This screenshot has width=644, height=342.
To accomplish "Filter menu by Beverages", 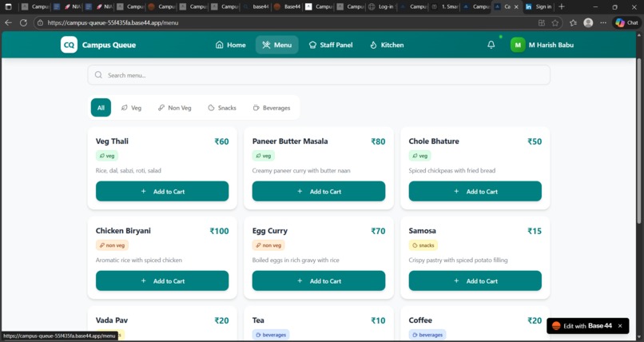I will click(272, 108).
